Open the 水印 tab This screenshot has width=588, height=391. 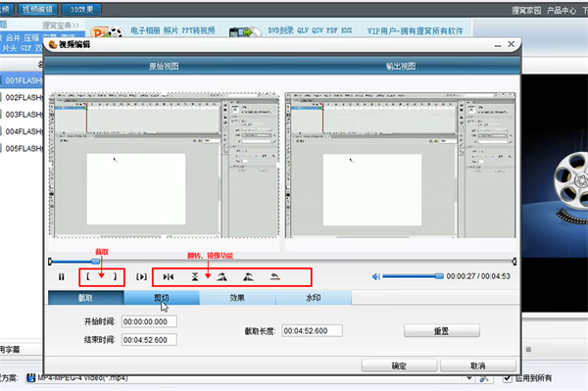314,298
